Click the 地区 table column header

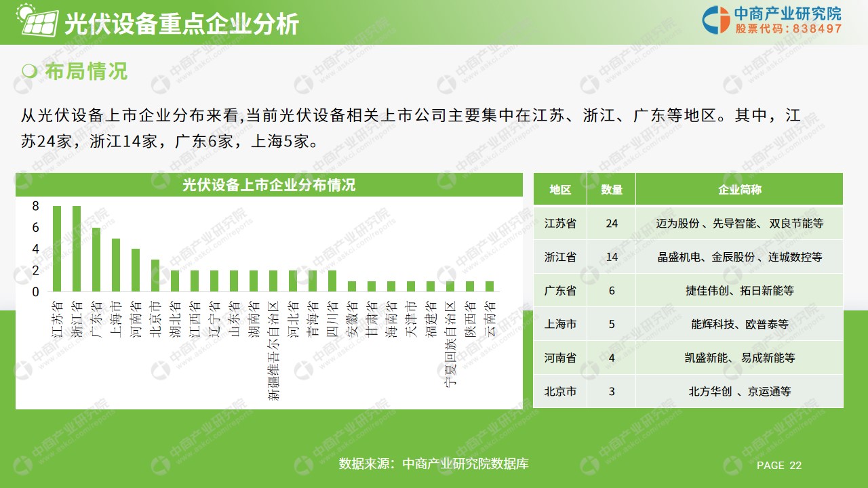[x=560, y=190]
